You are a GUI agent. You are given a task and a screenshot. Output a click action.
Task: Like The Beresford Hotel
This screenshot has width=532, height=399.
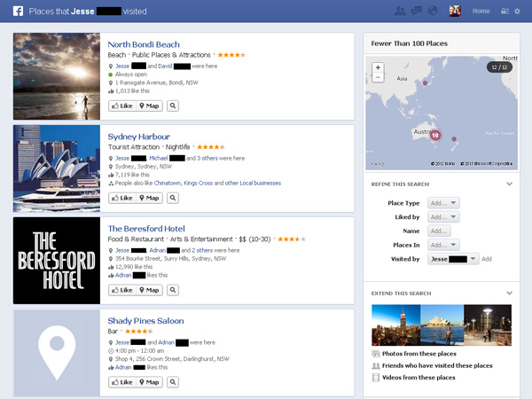pyautogui.click(x=122, y=290)
